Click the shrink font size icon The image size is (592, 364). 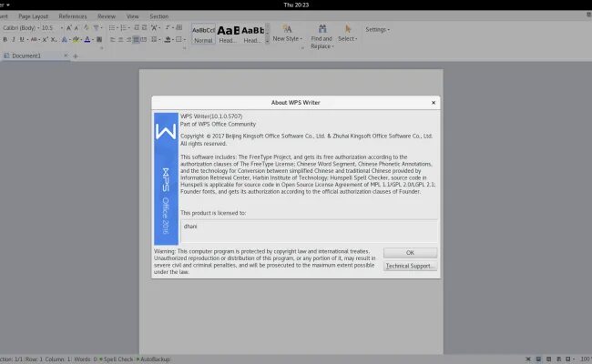tap(77, 28)
